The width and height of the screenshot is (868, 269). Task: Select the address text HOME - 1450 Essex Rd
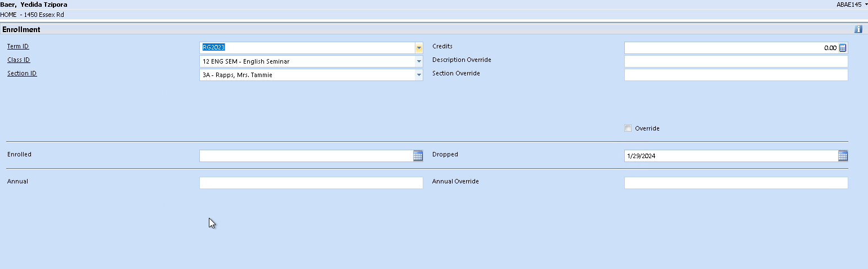[x=32, y=15]
